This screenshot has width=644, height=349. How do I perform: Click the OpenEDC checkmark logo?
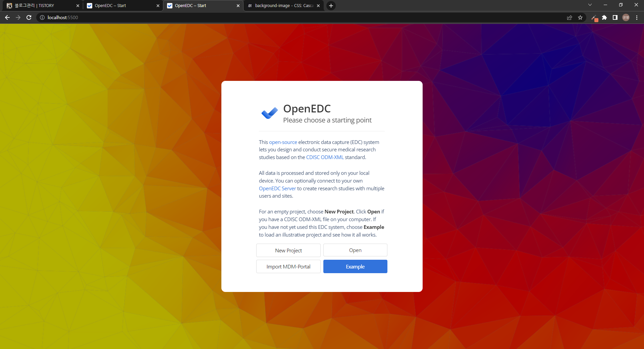click(x=270, y=113)
